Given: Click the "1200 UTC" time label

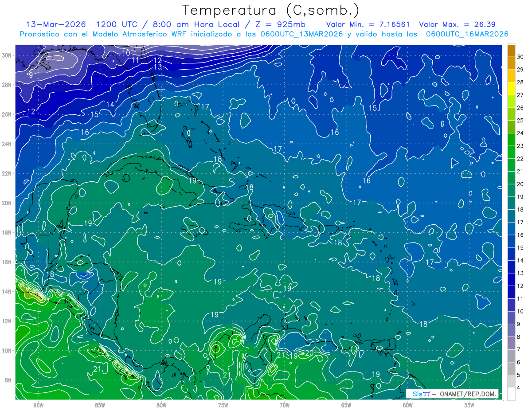Looking at the screenshot, I should (x=116, y=24).
